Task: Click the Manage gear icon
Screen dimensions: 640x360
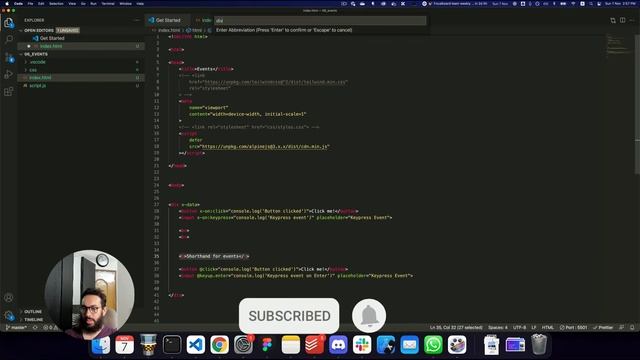Action: coord(9,315)
